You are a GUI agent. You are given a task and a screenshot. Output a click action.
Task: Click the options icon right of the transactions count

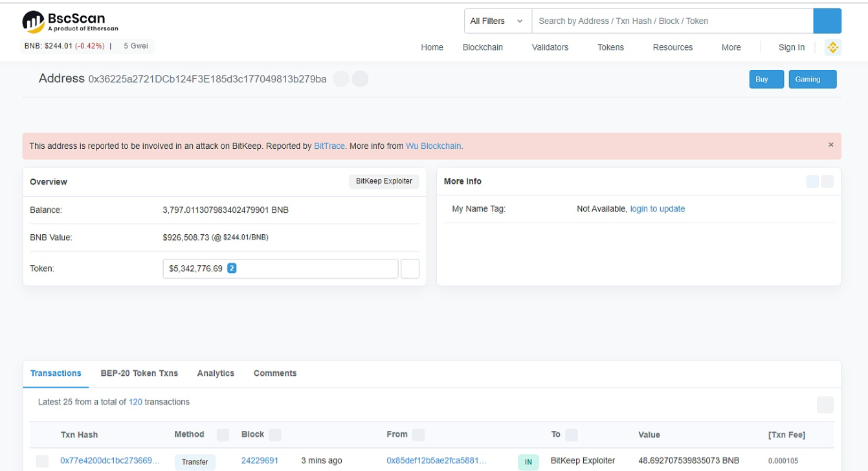click(825, 404)
